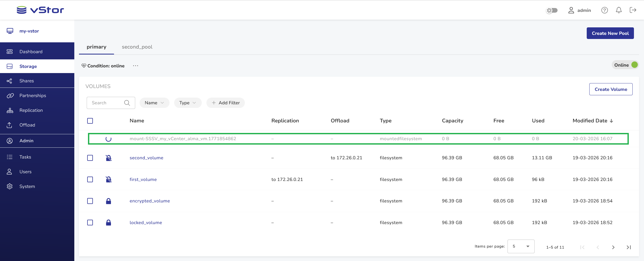Open pool options three-dot menu
Image resolution: width=644 pixels, height=261 pixels.
point(135,66)
